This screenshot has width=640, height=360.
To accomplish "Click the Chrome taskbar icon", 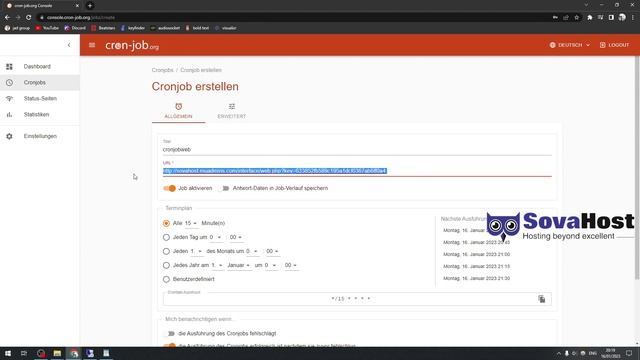I will pyautogui.click(x=74, y=353).
